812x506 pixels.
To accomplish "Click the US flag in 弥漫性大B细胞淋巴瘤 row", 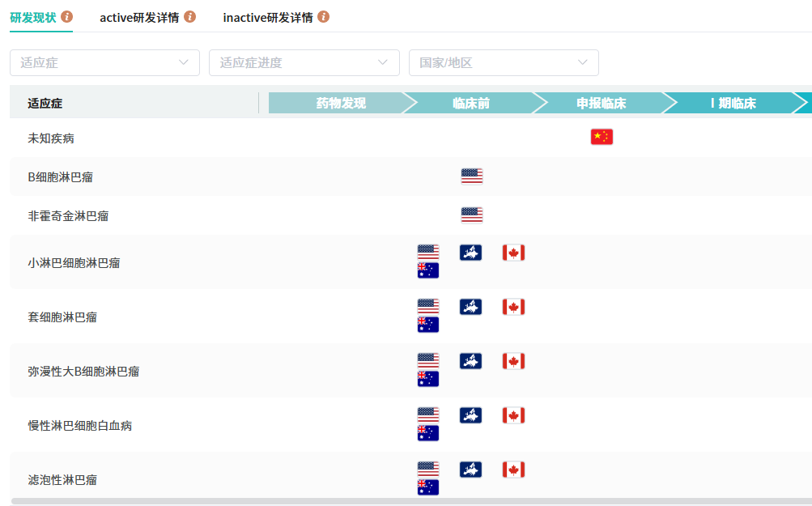I will (428, 361).
